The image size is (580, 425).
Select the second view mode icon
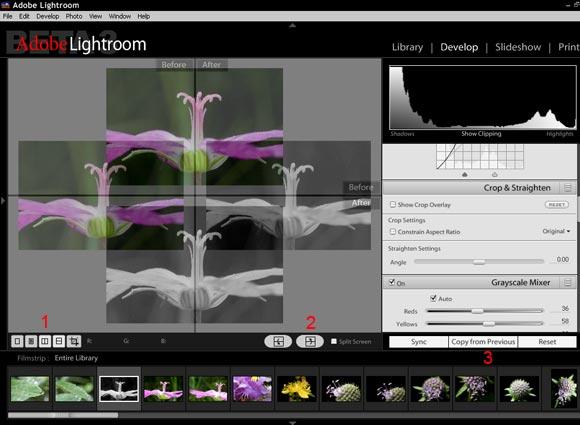pyautogui.click(x=31, y=341)
